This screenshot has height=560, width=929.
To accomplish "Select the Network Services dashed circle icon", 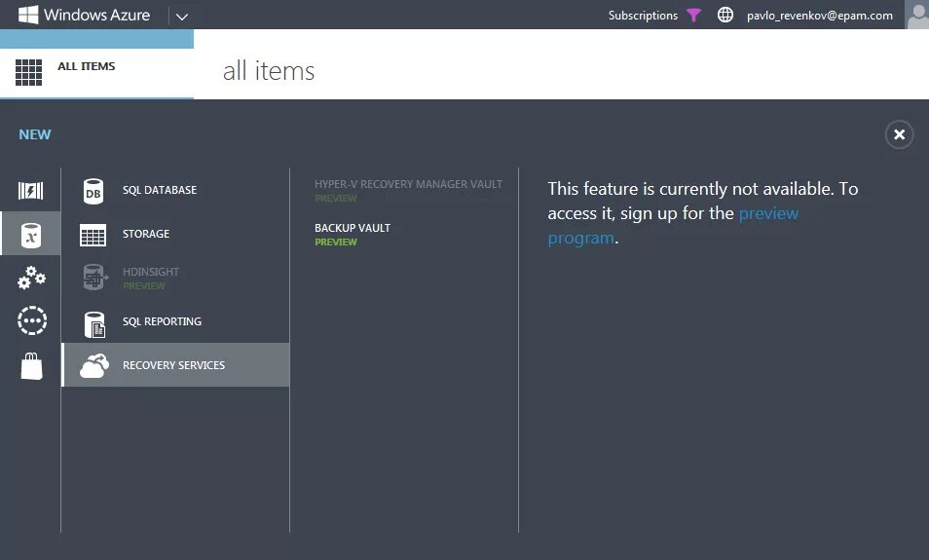I will [x=31, y=320].
